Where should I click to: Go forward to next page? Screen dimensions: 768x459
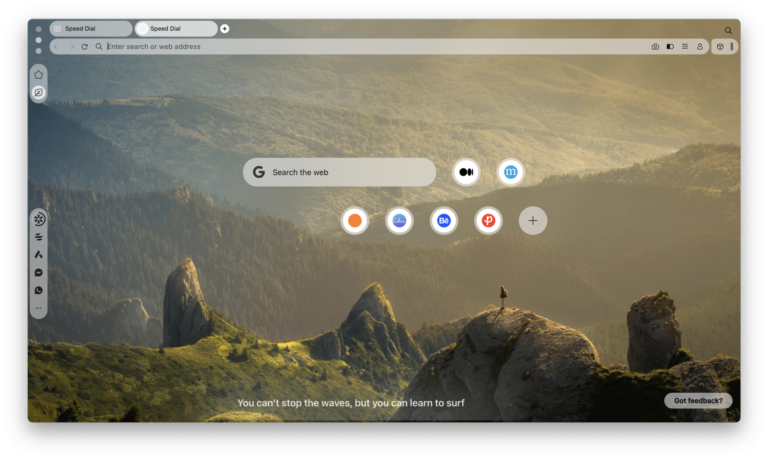[x=72, y=47]
